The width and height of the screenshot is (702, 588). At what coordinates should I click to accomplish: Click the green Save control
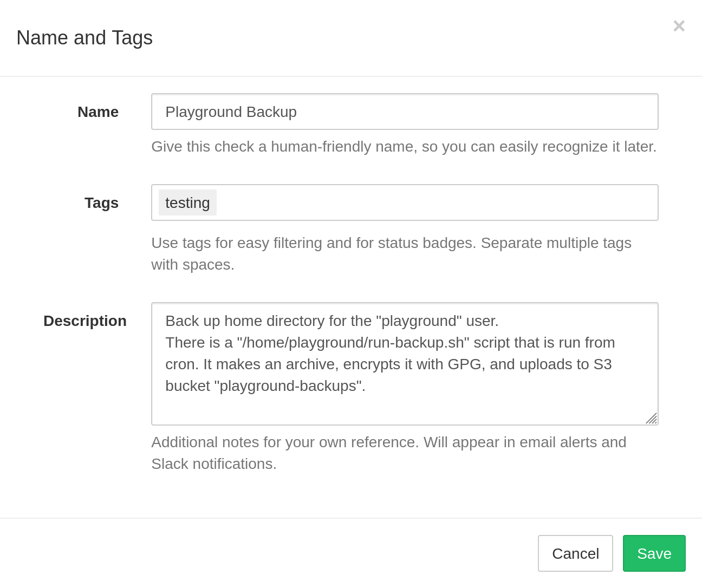click(654, 553)
